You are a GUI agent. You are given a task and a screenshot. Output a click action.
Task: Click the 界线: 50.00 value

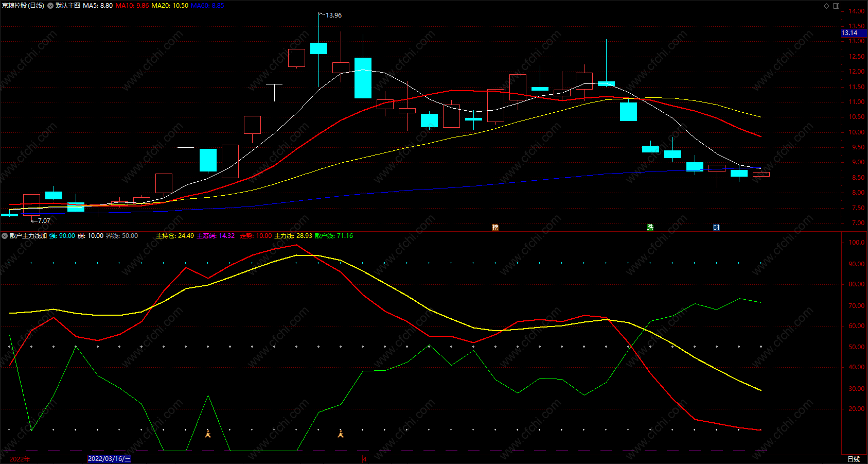click(122, 236)
